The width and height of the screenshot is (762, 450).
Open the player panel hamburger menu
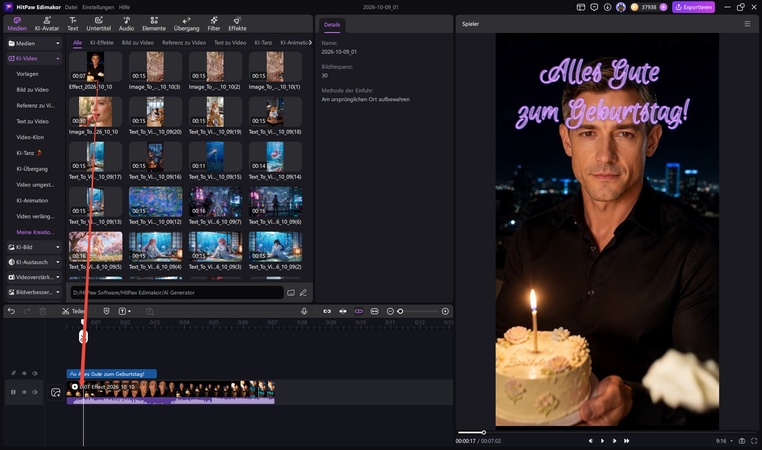(747, 24)
